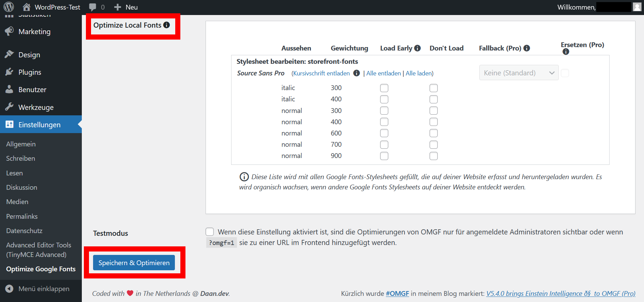Go to Diskussion settings

tap(21, 187)
